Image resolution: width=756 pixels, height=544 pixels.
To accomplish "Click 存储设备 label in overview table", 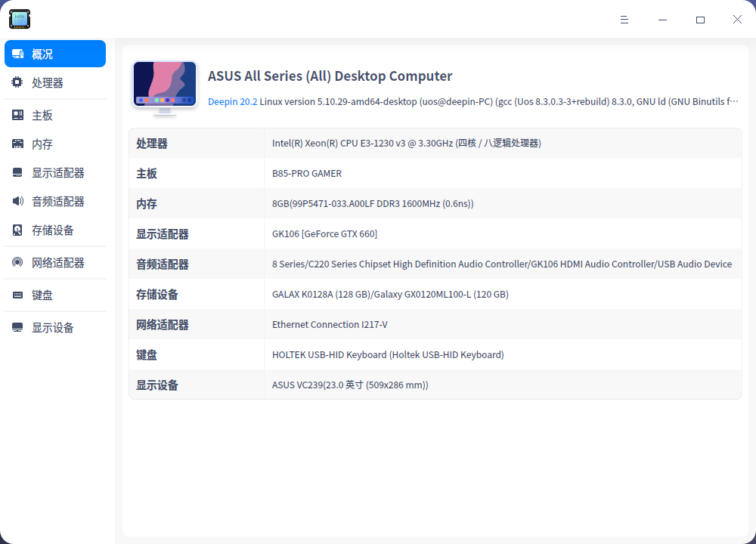I will [x=157, y=295].
